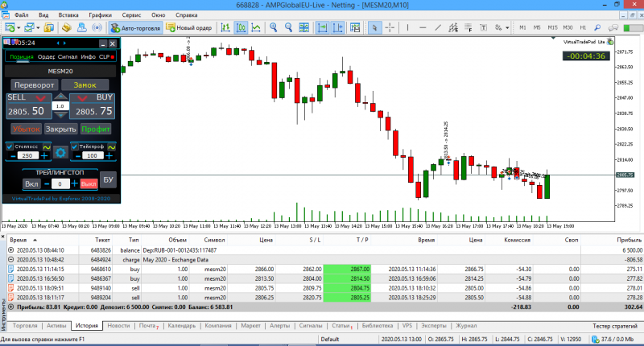Increase lot size with up arrow
The image size is (644, 346).
[x=60, y=97]
